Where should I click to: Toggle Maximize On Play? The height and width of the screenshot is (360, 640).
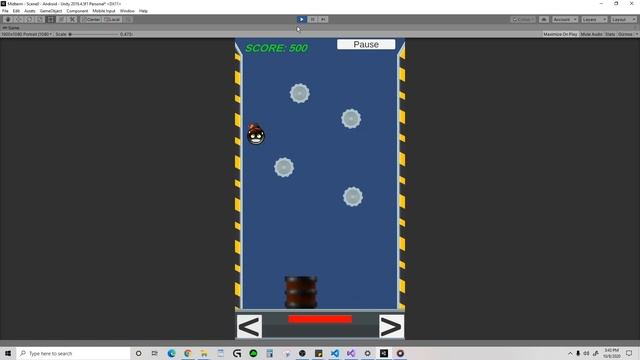pyautogui.click(x=560, y=34)
